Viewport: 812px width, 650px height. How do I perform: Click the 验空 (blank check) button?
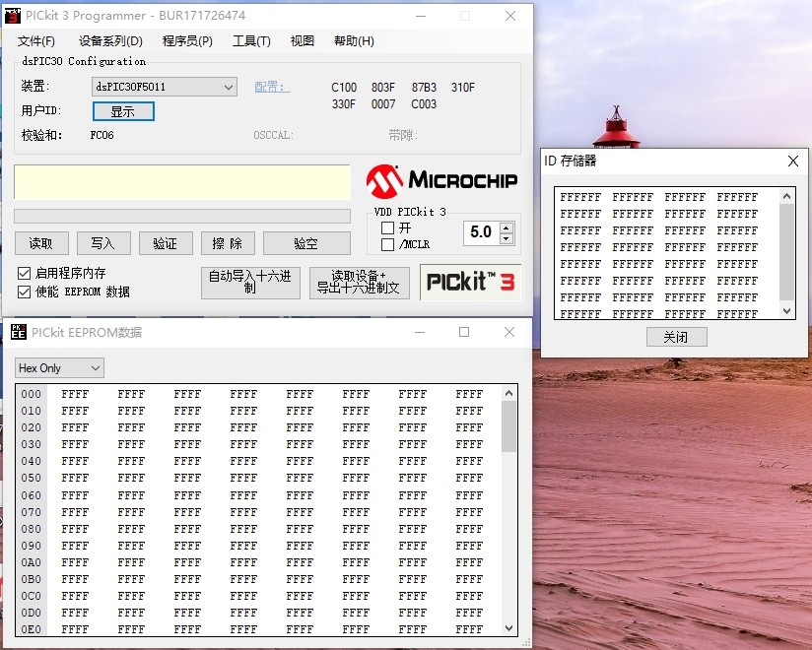(306, 243)
